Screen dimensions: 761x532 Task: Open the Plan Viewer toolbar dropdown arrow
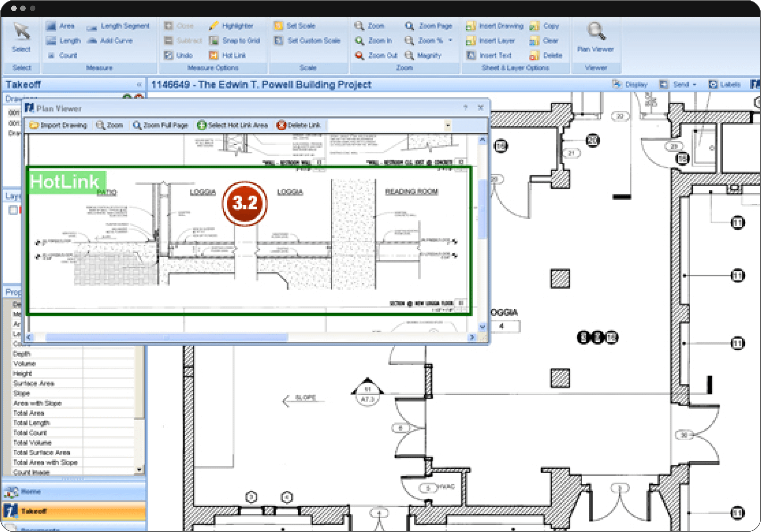coord(448,125)
